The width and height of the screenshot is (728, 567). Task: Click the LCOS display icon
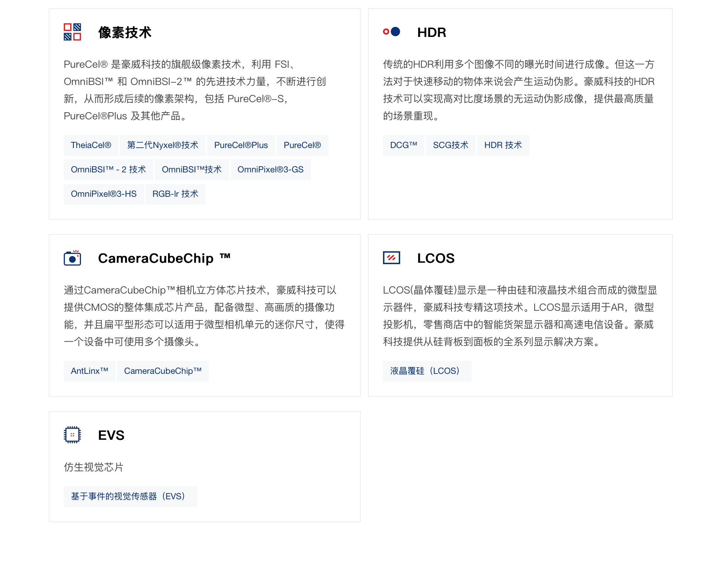pyautogui.click(x=392, y=258)
